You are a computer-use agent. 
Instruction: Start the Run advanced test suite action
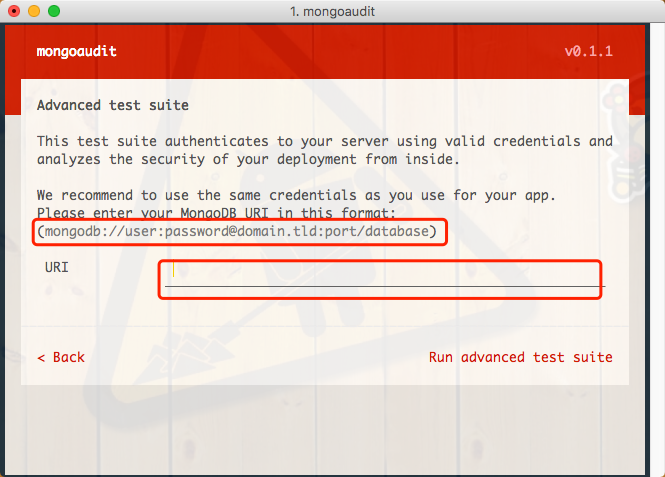click(520, 357)
